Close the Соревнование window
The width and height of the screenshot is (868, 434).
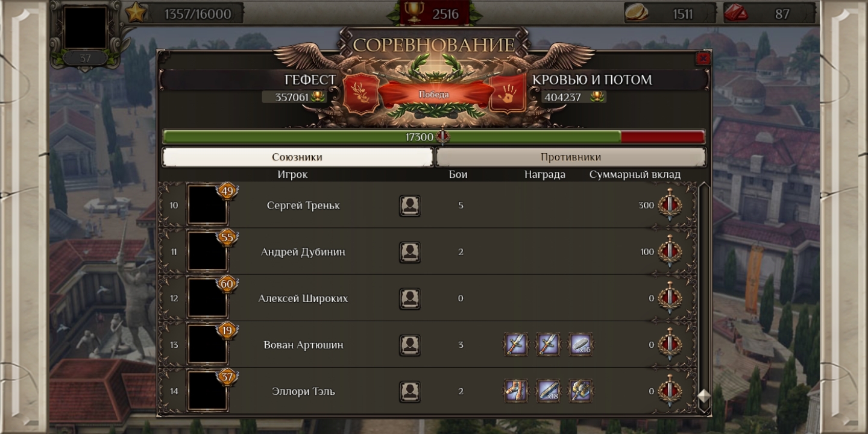coord(703,58)
